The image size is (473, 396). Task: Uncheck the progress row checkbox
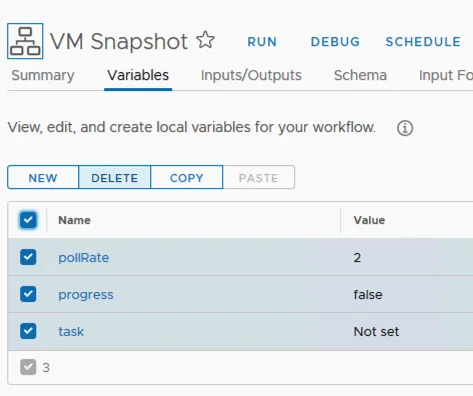pos(28,294)
